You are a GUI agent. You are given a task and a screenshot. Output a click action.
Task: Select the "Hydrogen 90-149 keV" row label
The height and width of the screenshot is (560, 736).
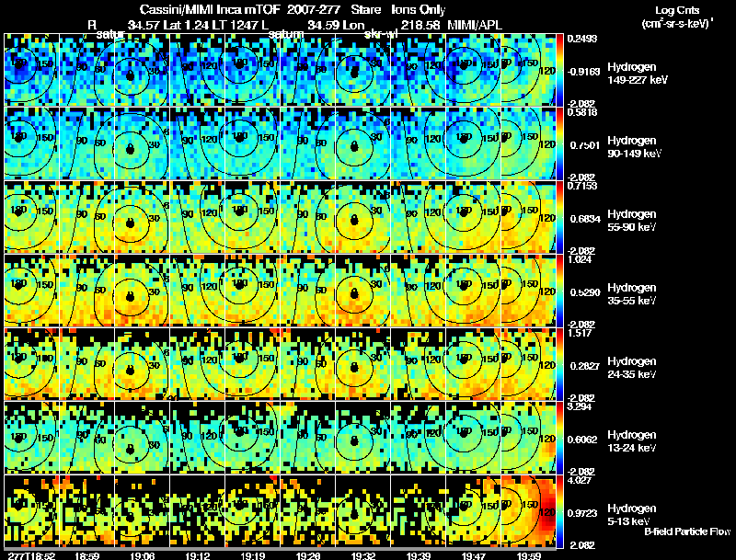pos(634,147)
